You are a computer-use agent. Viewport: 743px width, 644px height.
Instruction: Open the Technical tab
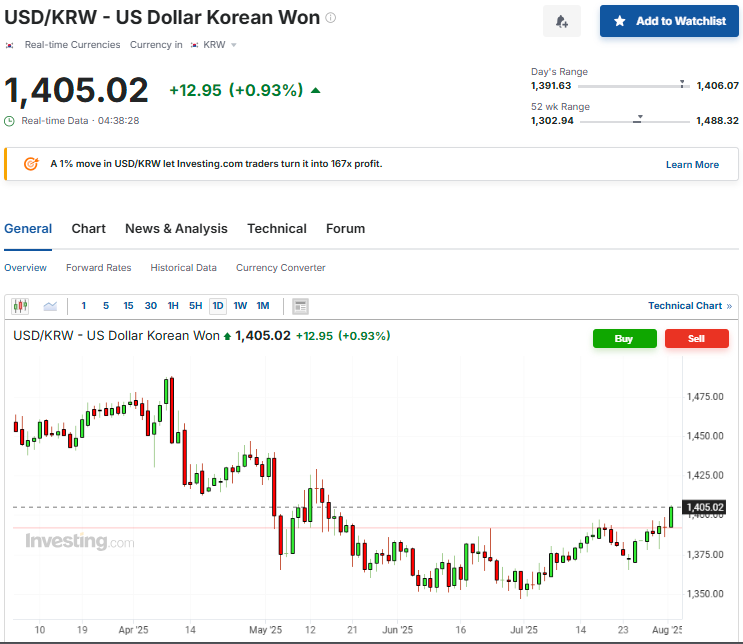tap(277, 229)
